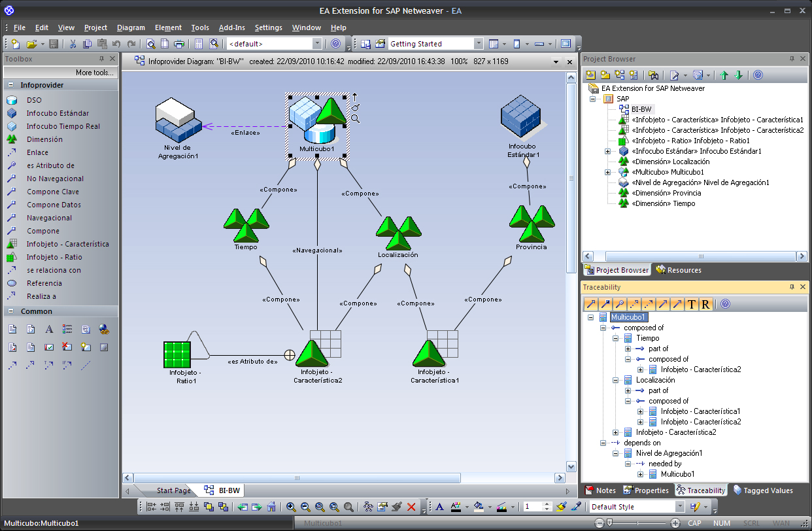Choose the Dimensión tool in Toolbox

pyautogui.click(x=44, y=139)
